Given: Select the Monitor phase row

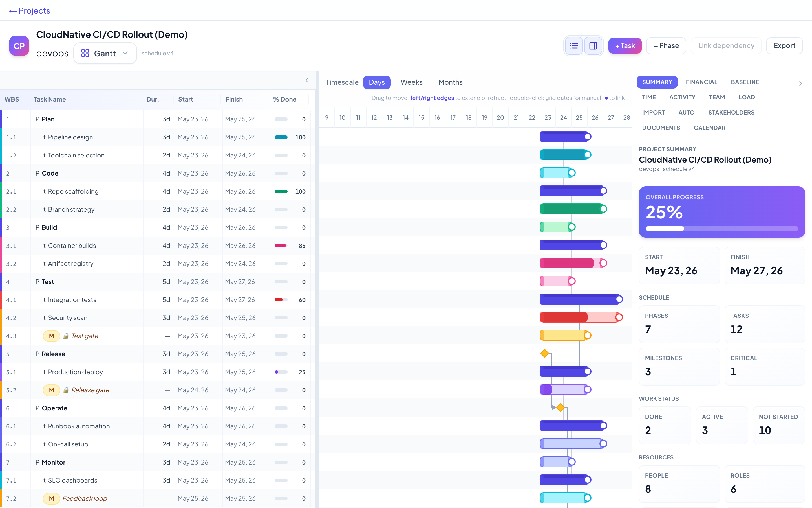Looking at the screenshot, I should [158, 462].
